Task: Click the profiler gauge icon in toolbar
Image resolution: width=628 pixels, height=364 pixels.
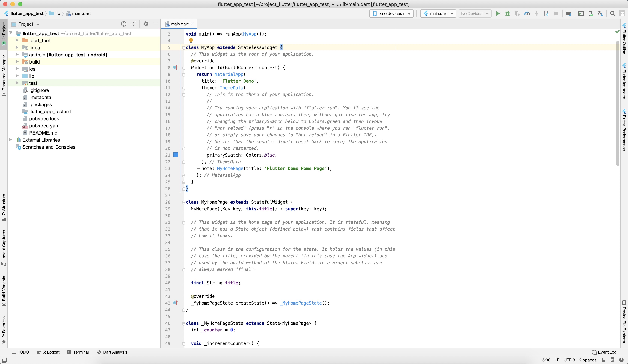Action: 527,13
